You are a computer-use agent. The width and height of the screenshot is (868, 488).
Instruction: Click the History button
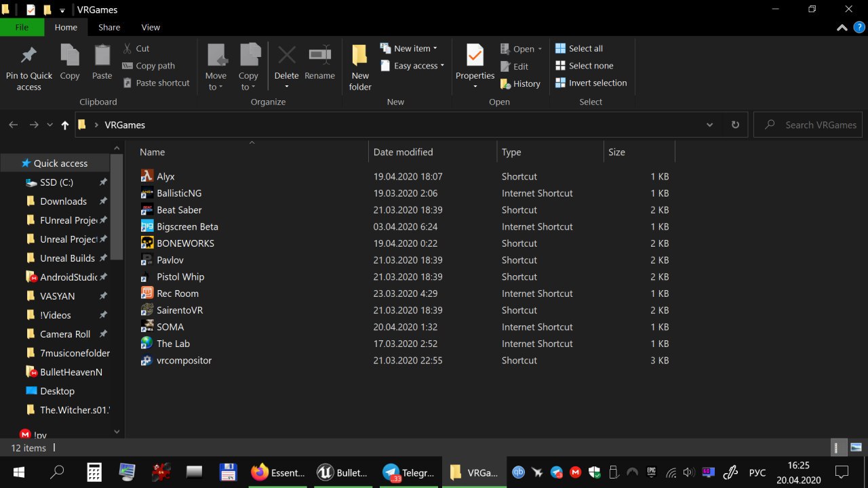[520, 83]
